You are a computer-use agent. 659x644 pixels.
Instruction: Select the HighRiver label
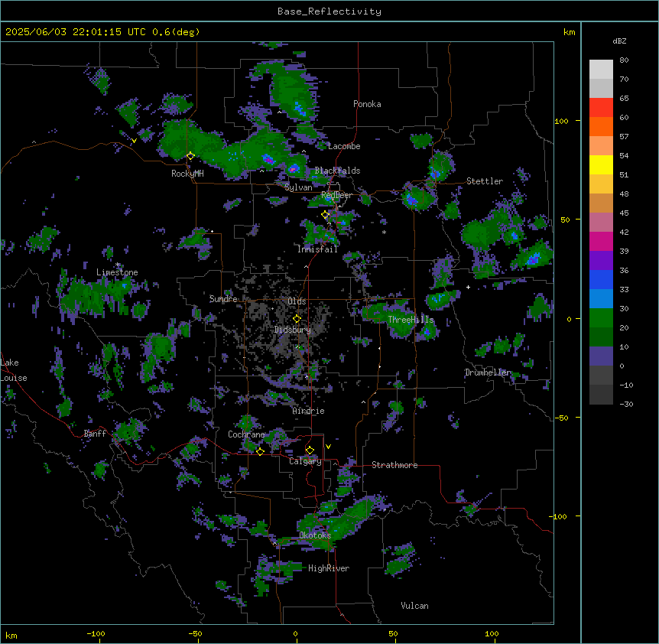(x=329, y=568)
